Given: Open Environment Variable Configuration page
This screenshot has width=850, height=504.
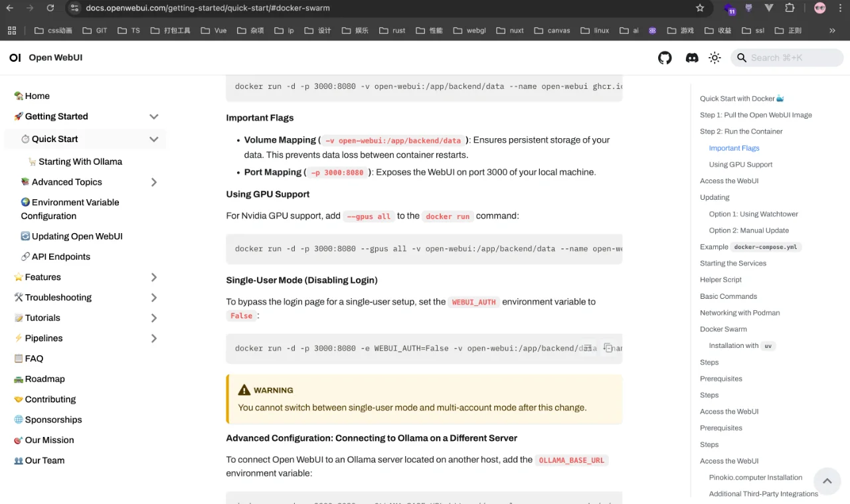Looking at the screenshot, I should [x=70, y=209].
